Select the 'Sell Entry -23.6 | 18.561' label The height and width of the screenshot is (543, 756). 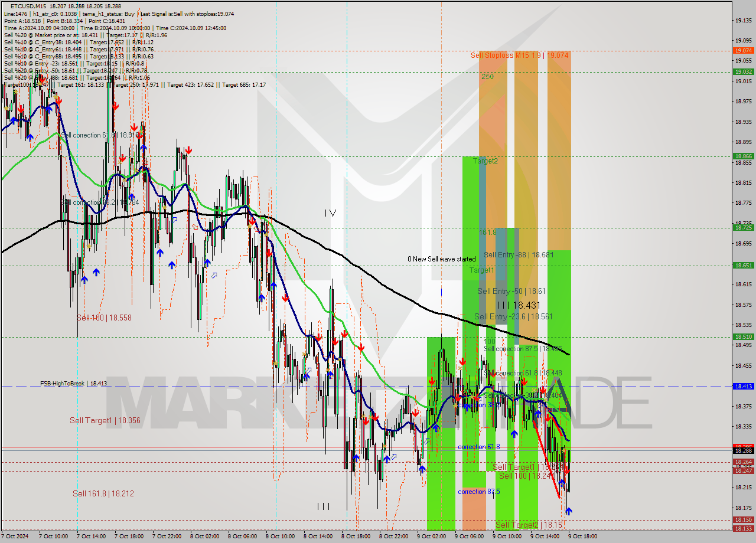[x=514, y=316]
